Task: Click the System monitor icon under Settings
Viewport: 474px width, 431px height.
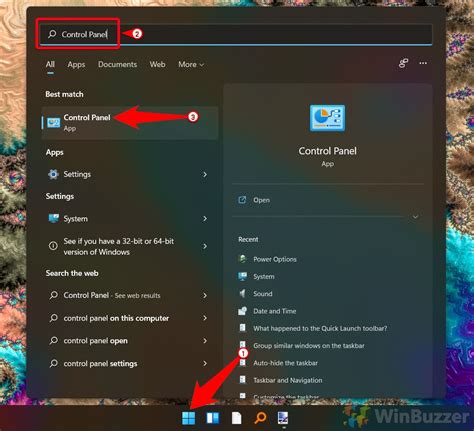Action: [53, 218]
